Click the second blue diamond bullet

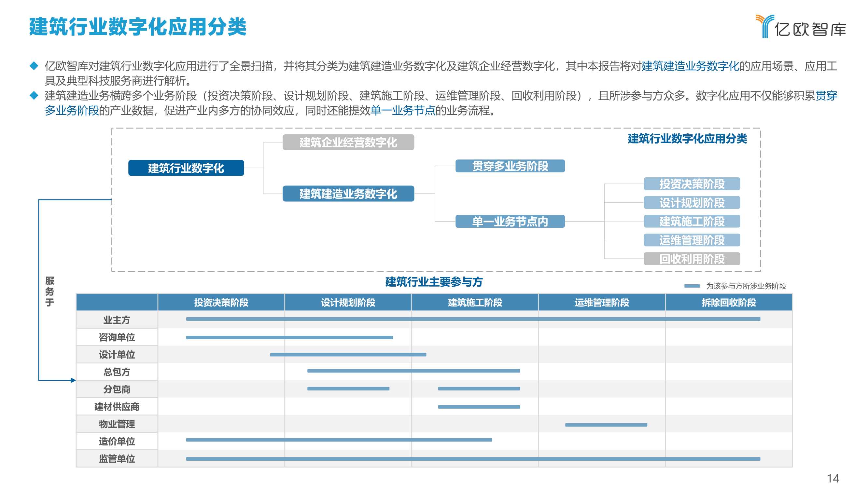[x=34, y=95]
